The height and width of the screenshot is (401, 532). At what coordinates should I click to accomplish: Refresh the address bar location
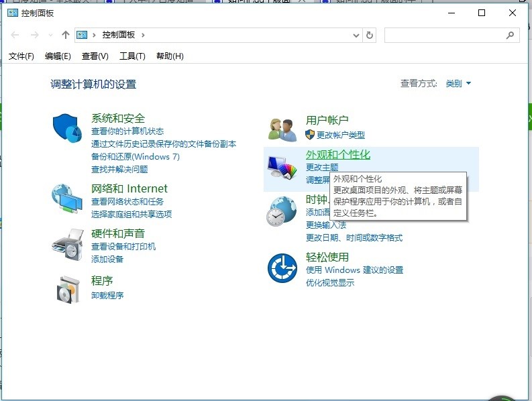(370, 35)
